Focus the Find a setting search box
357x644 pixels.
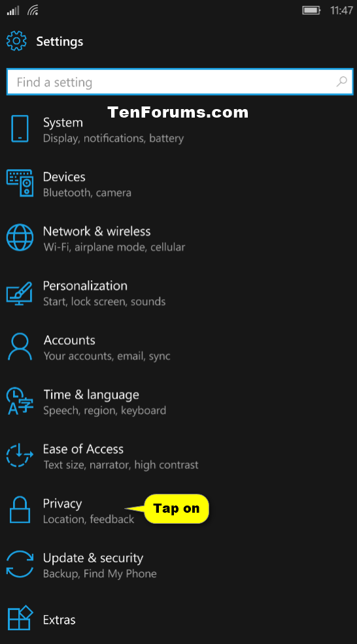[180, 82]
